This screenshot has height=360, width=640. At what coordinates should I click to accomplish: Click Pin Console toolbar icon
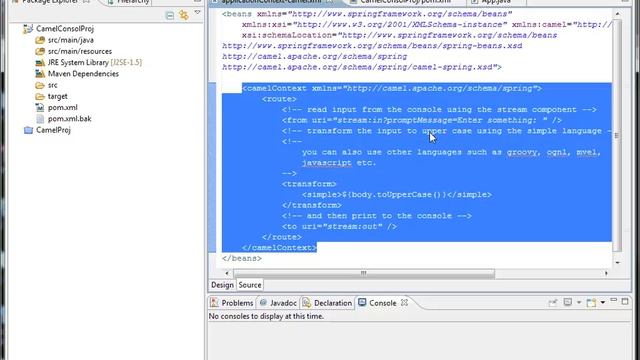coord(553,303)
